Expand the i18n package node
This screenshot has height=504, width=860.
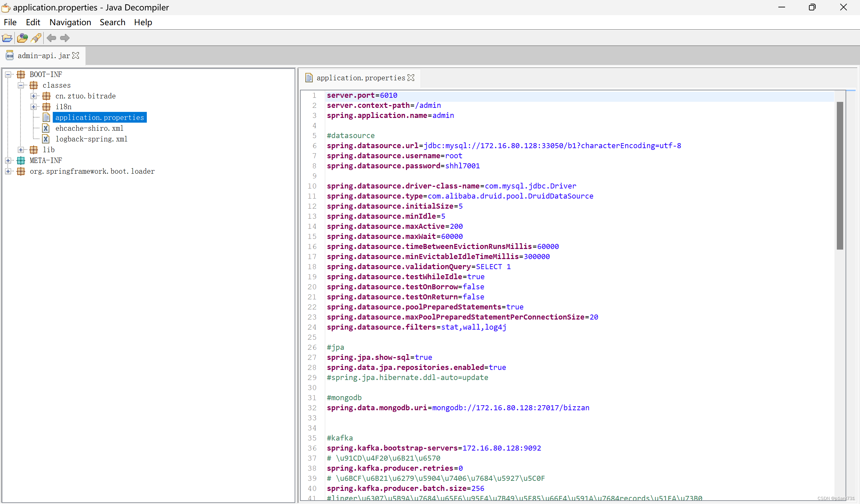(34, 107)
